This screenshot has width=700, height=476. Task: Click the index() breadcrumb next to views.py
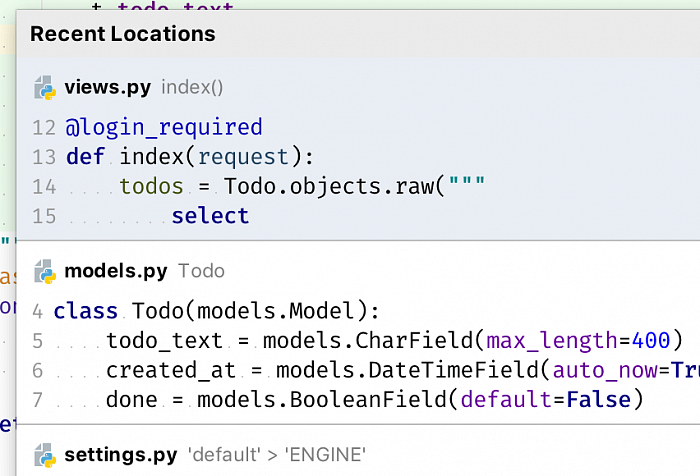192,88
